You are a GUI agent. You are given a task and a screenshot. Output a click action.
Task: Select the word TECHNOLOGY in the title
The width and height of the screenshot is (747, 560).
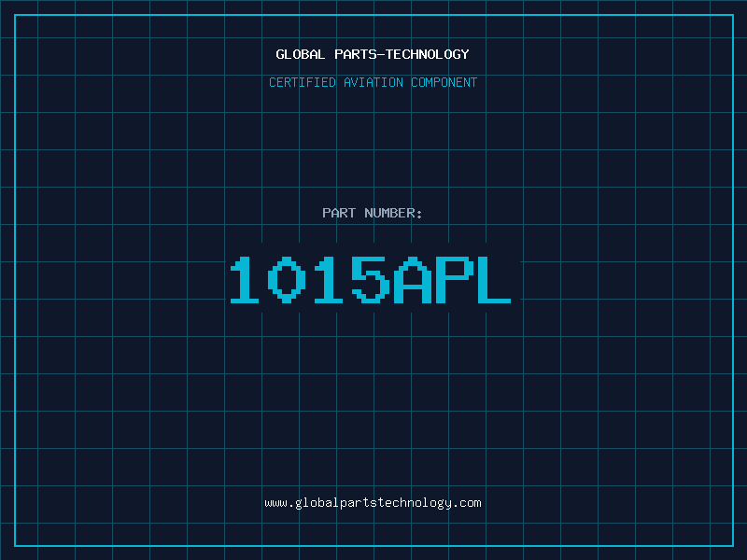428,54
